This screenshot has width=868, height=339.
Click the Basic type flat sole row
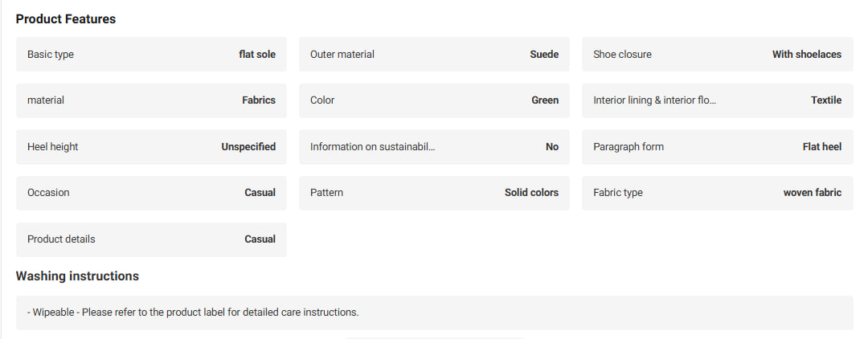(151, 54)
